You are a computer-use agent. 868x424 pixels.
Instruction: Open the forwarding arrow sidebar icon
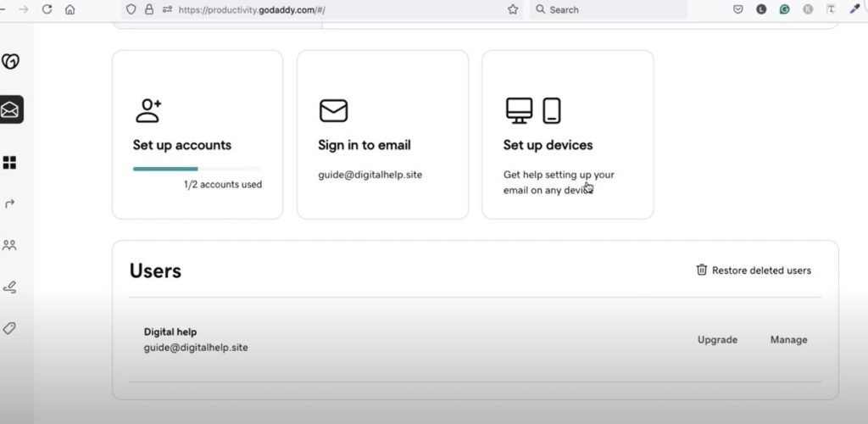(x=9, y=204)
